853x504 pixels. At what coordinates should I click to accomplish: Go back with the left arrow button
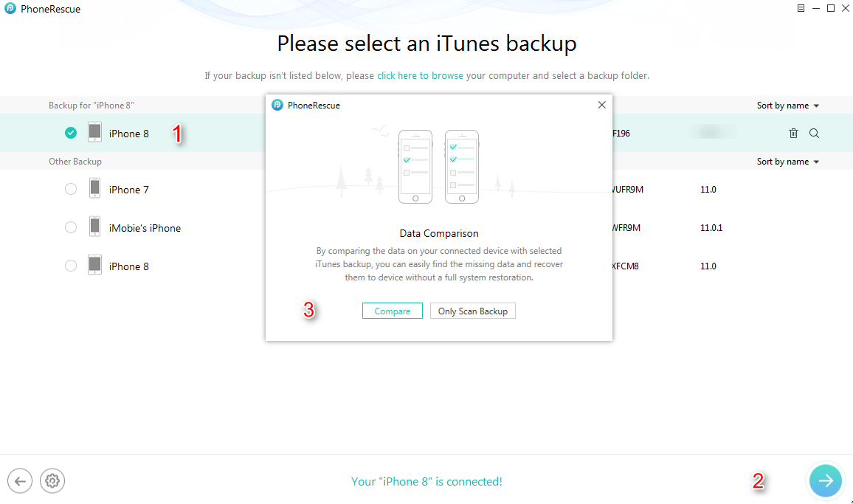click(20, 481)
